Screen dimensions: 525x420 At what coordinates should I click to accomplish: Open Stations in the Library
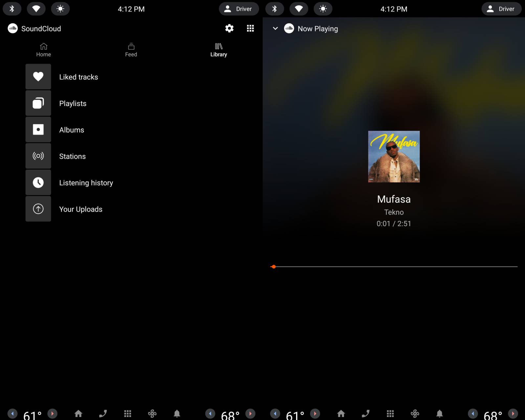[x=131, y=156]
